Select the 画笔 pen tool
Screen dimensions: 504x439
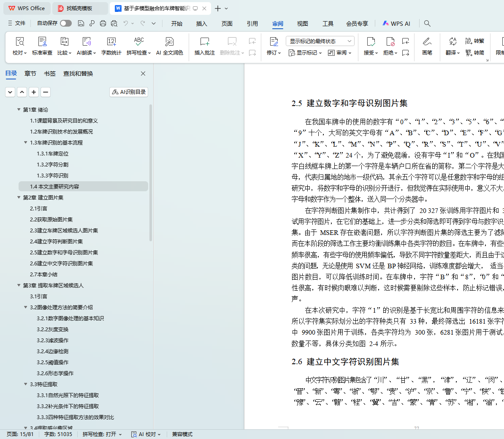click(427, 42)
